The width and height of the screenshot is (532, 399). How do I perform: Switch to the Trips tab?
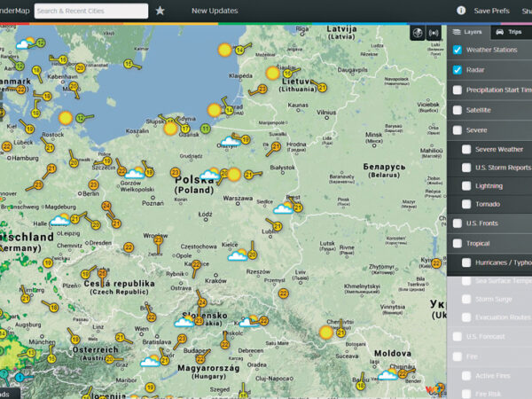click(509, 32)
